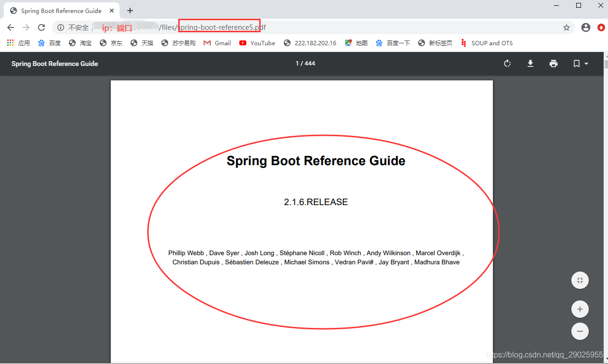608x364 pixels.
Task: Open the Gmail bookmark
Action: [217, 43]
